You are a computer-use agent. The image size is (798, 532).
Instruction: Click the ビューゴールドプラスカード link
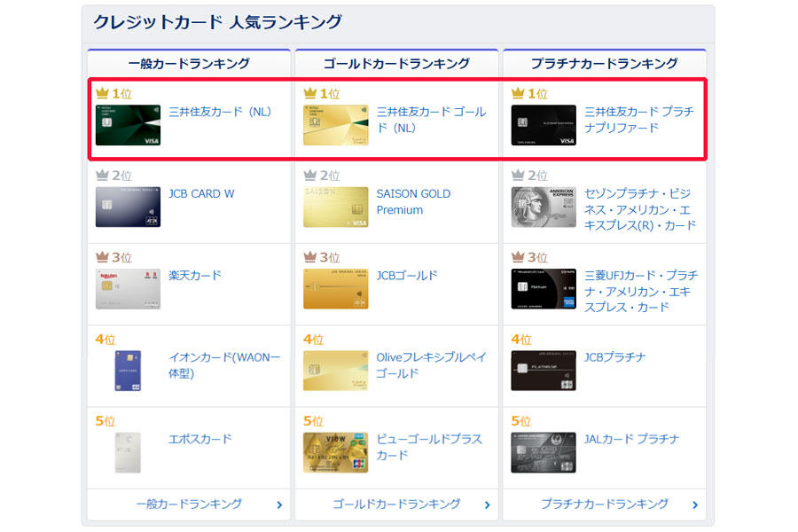[x=429, y=447]
